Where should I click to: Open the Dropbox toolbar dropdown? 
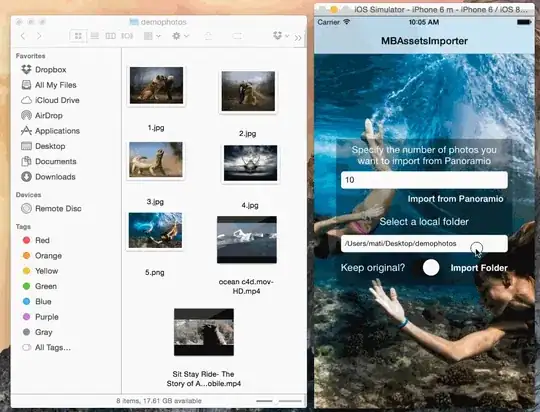pyautogui.click(x=281, y=35)
